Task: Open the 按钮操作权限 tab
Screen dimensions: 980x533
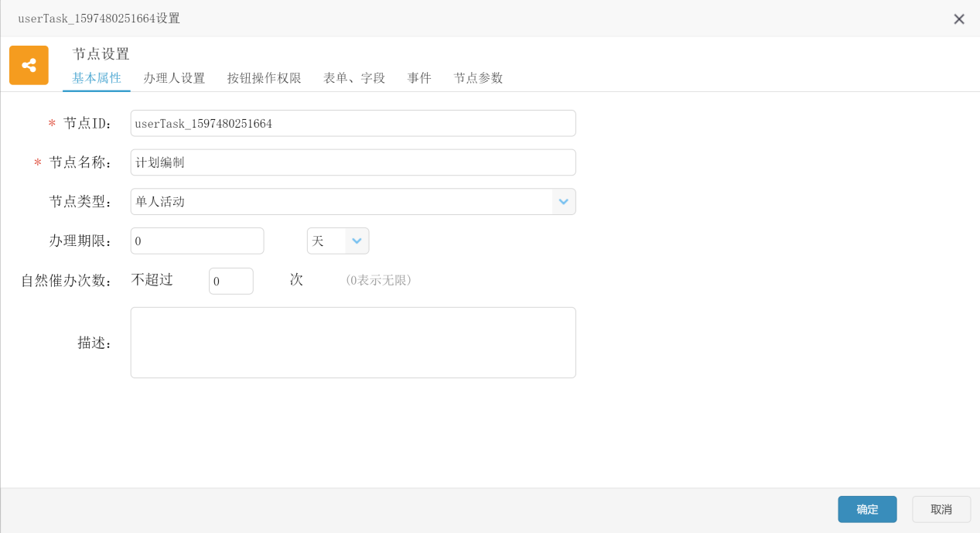Action: pos(265,78)
